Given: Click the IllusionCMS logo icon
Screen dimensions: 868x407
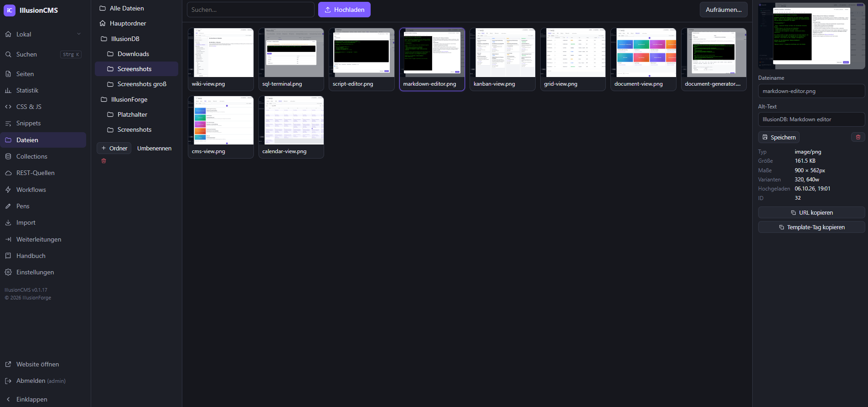Looking at the screenshot, I should pyautogui.click(x=10, y=10).
